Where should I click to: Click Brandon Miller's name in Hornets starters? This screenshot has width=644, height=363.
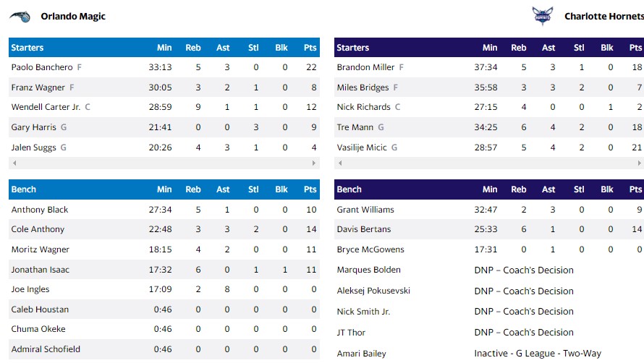(x=365, y=67)
